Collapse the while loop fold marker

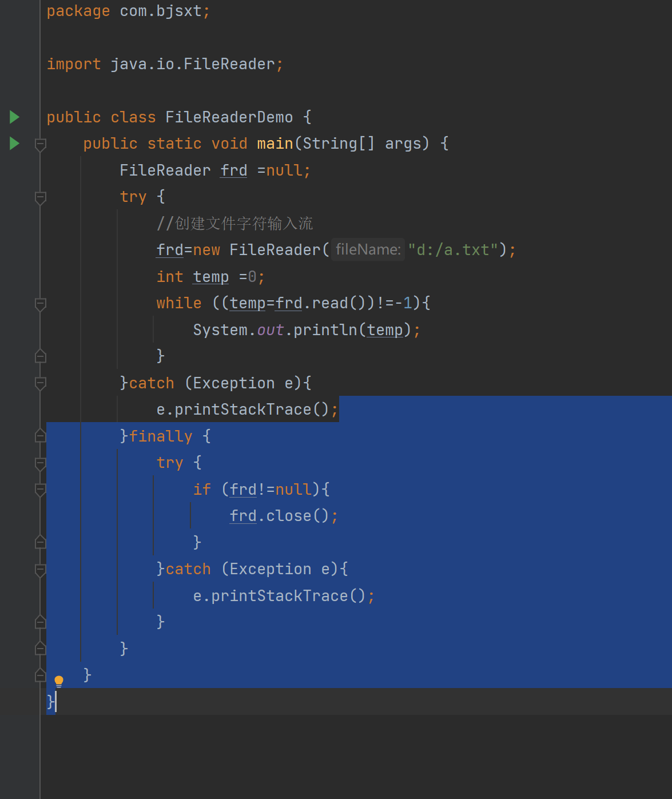click(41, 304)
